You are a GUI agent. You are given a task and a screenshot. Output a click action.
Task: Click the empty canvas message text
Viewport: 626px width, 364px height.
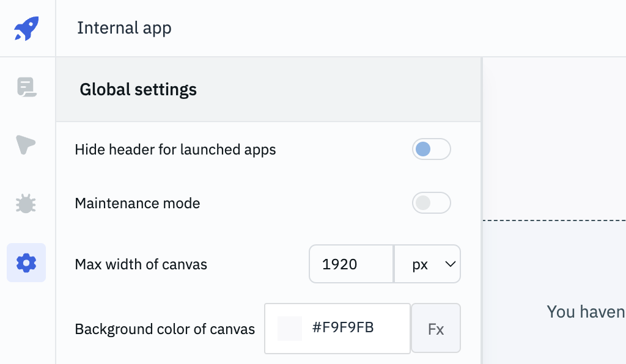click(585, 312)
